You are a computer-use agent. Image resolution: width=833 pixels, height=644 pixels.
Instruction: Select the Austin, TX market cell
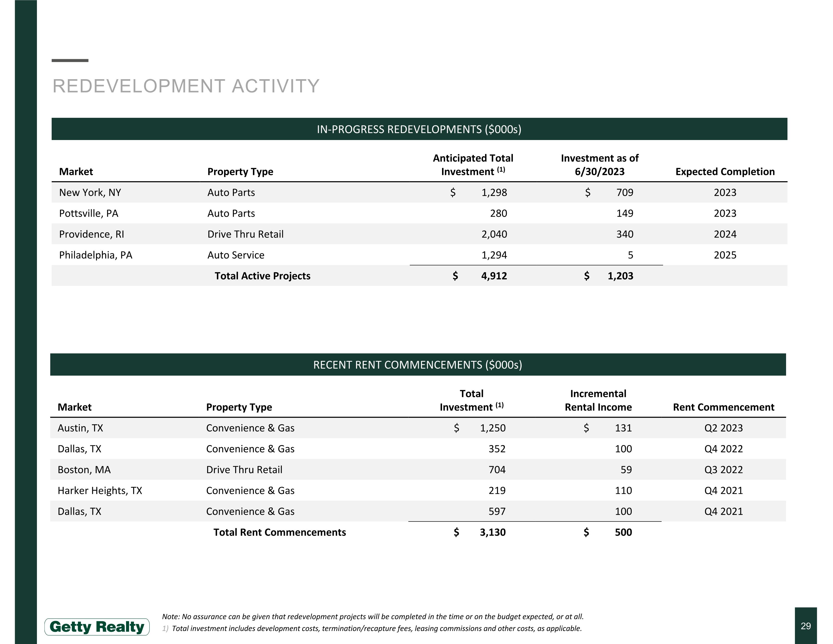pyautogui.click(x=81, y=428)
